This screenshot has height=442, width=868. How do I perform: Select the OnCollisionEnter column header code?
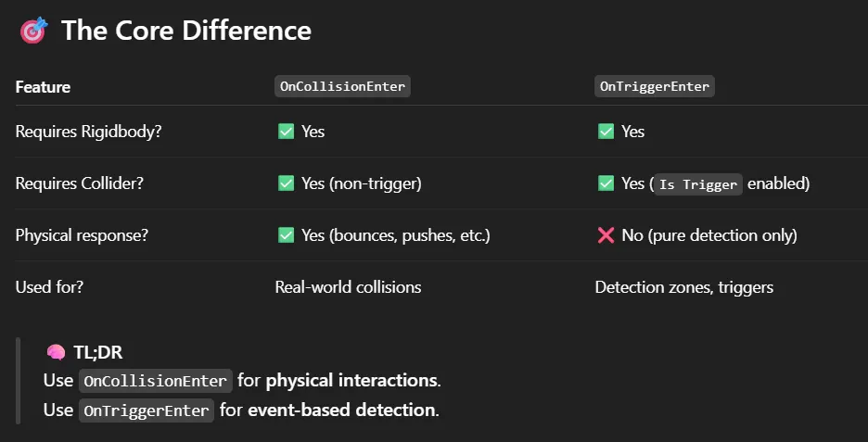click(343, 86)
